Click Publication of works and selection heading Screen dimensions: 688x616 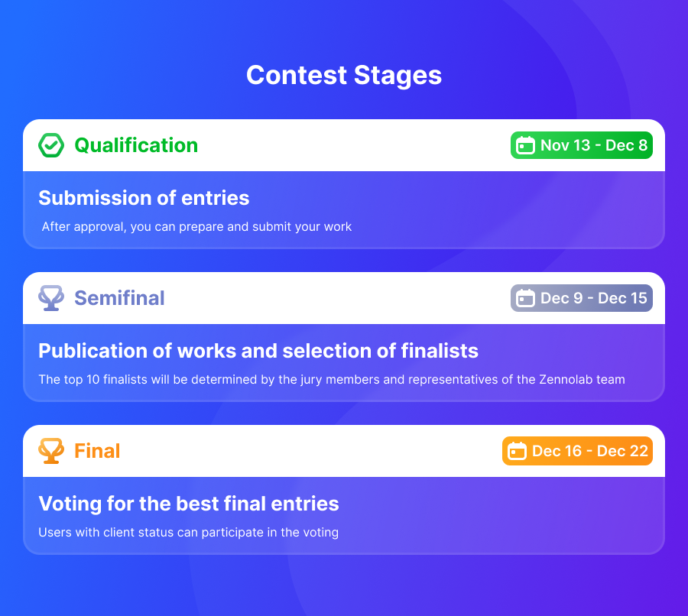click(258, 351)
